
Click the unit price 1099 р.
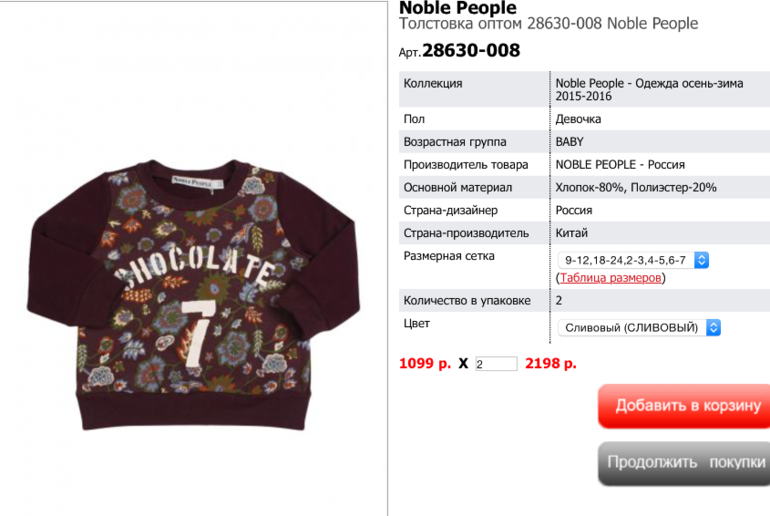tap(425, 364)
